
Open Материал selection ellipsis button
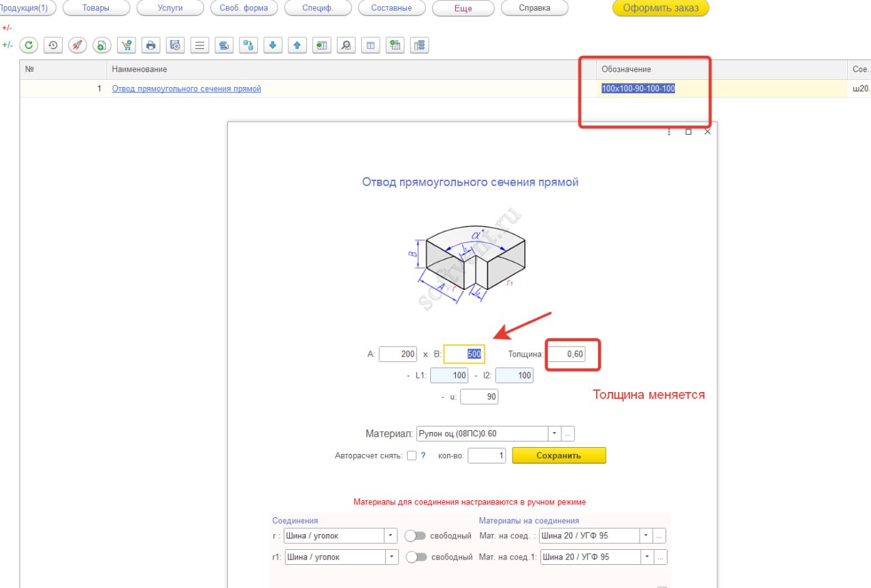(x=568, y=434)
